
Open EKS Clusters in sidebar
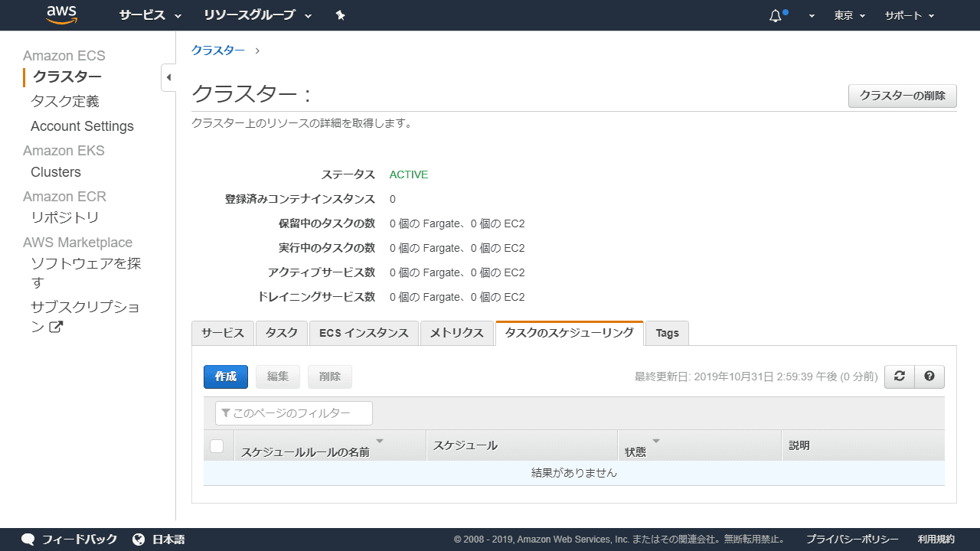pyautogui.click(x=56, y=172)
